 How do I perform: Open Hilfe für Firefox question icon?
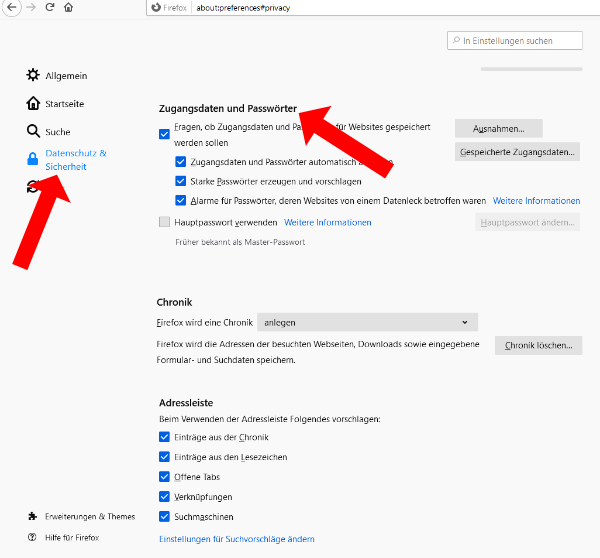pyautogui.click(x=33, y=537)
